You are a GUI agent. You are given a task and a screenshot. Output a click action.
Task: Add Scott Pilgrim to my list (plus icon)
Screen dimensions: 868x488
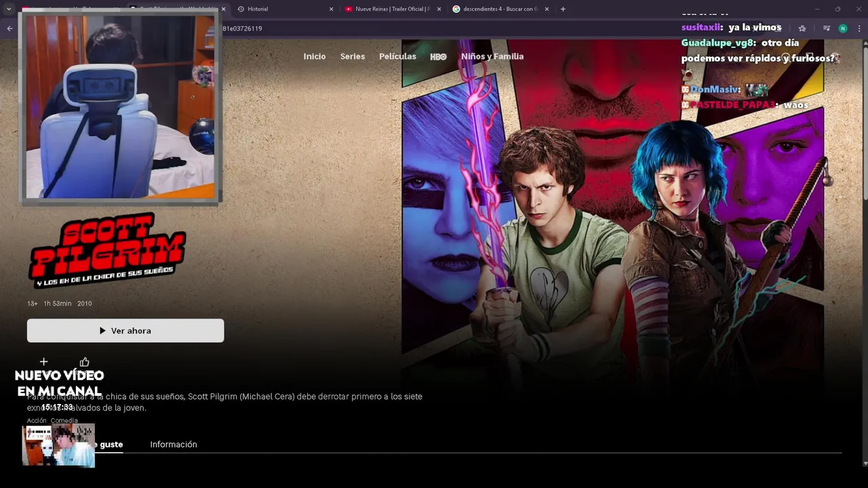coord(43,362)
